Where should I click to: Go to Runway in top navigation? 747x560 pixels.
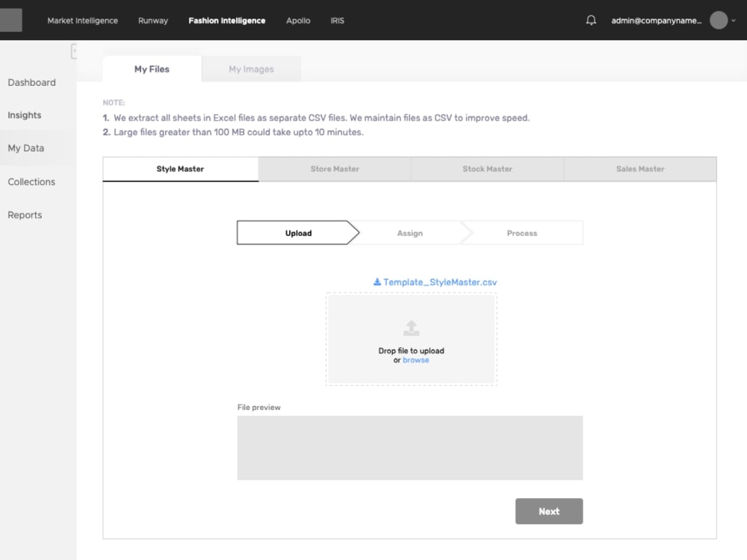pos(153,20)
